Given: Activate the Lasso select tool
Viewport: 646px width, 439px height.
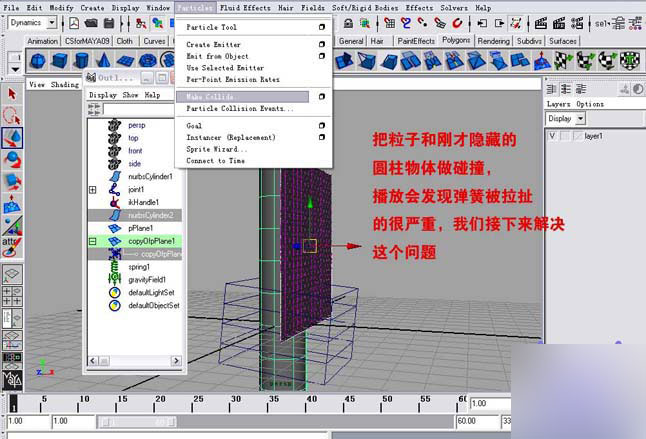Looking at the screenshot, I should coord(12,116).
